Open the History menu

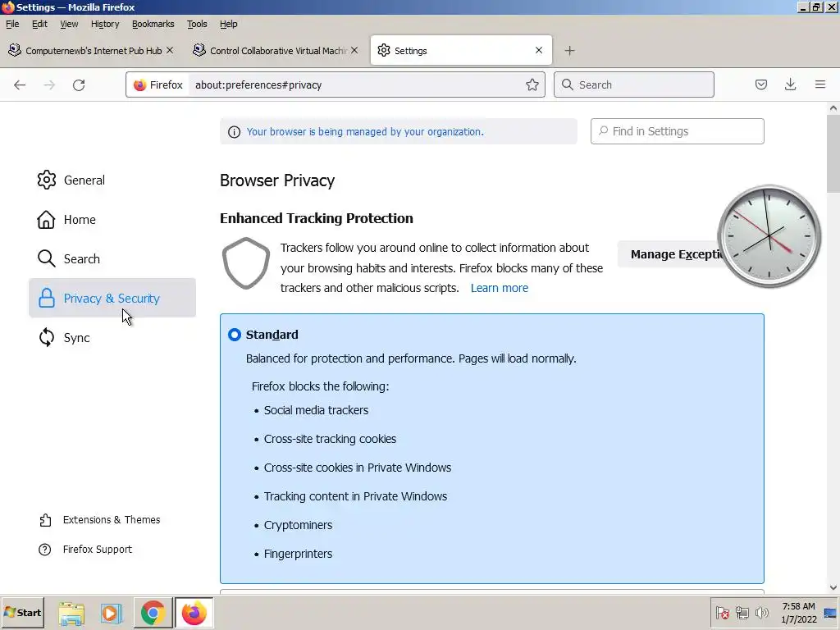(x=105, y=24)
